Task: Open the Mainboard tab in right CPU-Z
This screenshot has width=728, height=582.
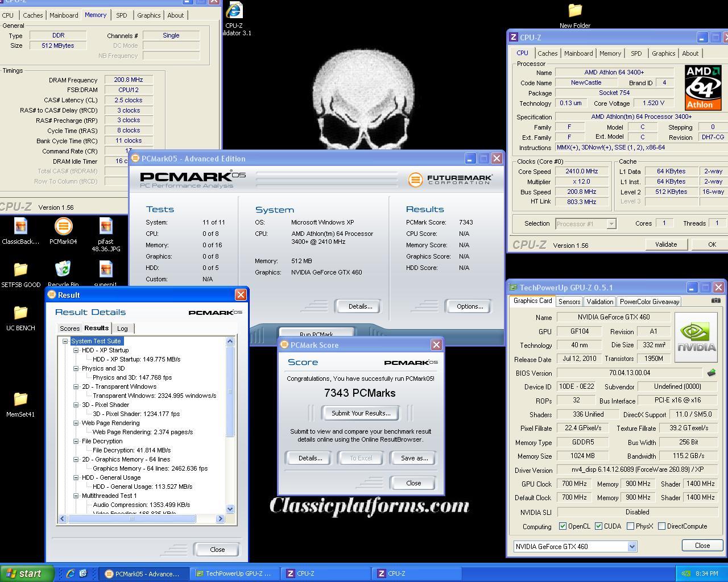Action: pos(578,53)
